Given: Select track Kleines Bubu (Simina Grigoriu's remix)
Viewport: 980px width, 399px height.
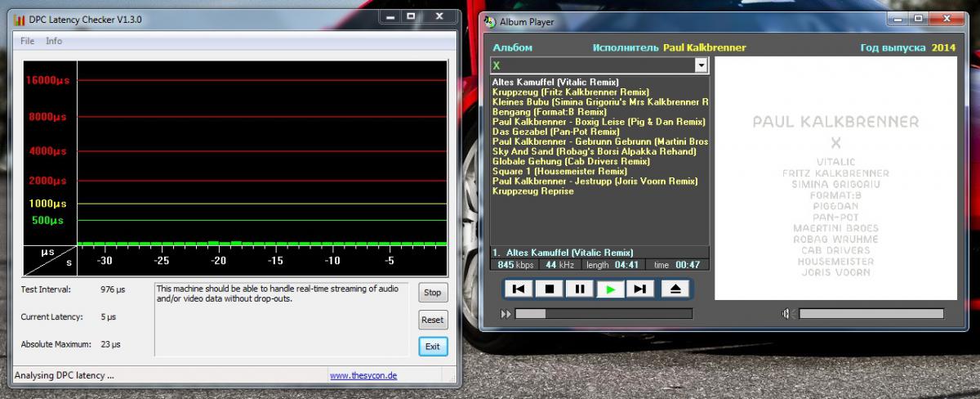Looking at the screenshot, I should coord(599,101).
